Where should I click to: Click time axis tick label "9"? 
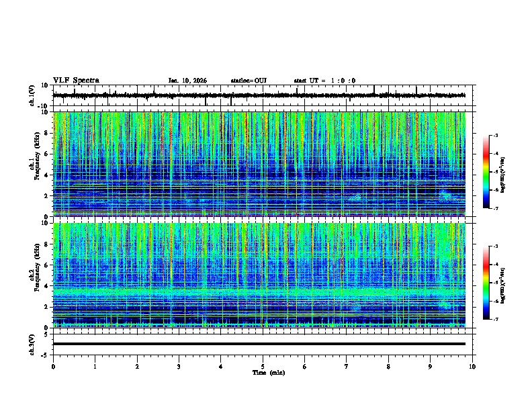[430, 367]
